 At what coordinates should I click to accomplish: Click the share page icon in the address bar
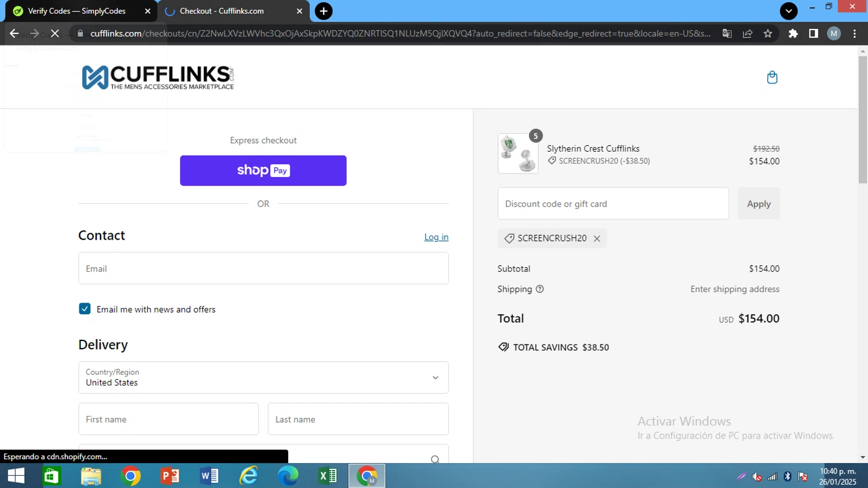(x=748, y=34)
